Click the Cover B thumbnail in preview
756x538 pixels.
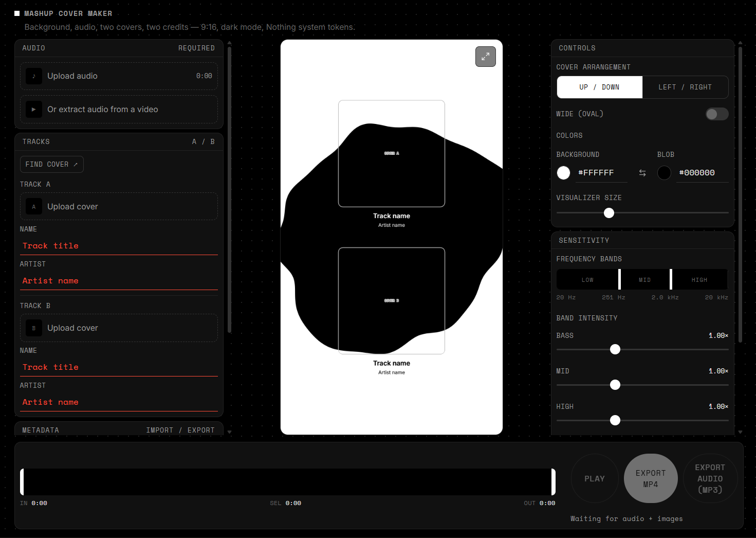click(x=392, y=301)
